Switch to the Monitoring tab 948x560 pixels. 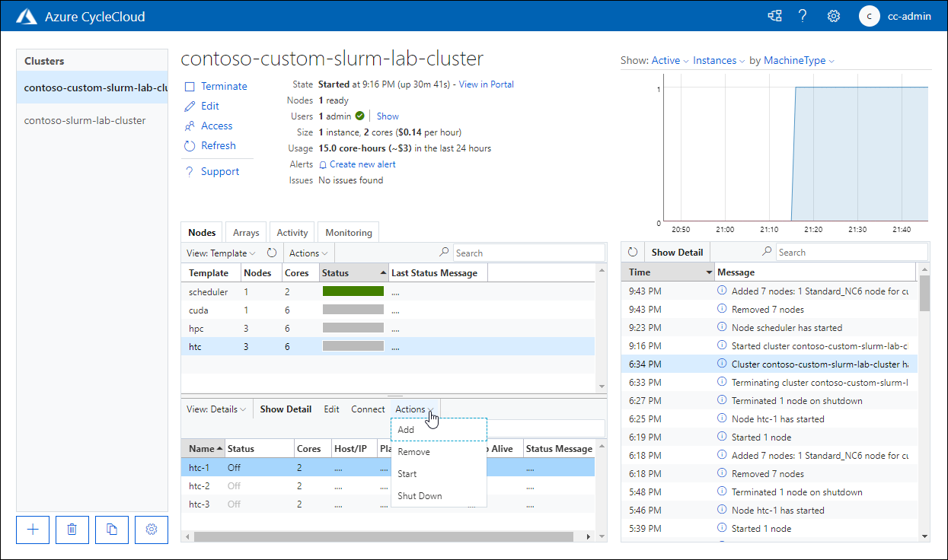point(348,232)
